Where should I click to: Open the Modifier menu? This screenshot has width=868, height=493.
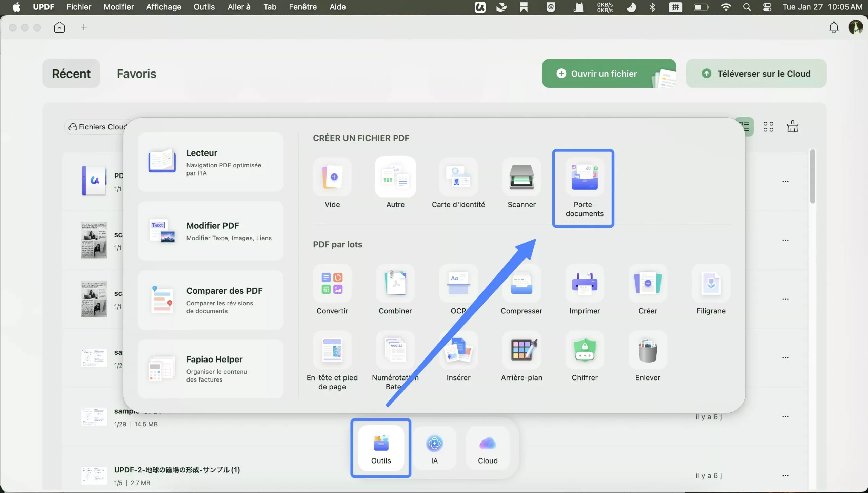coord(119,7)
